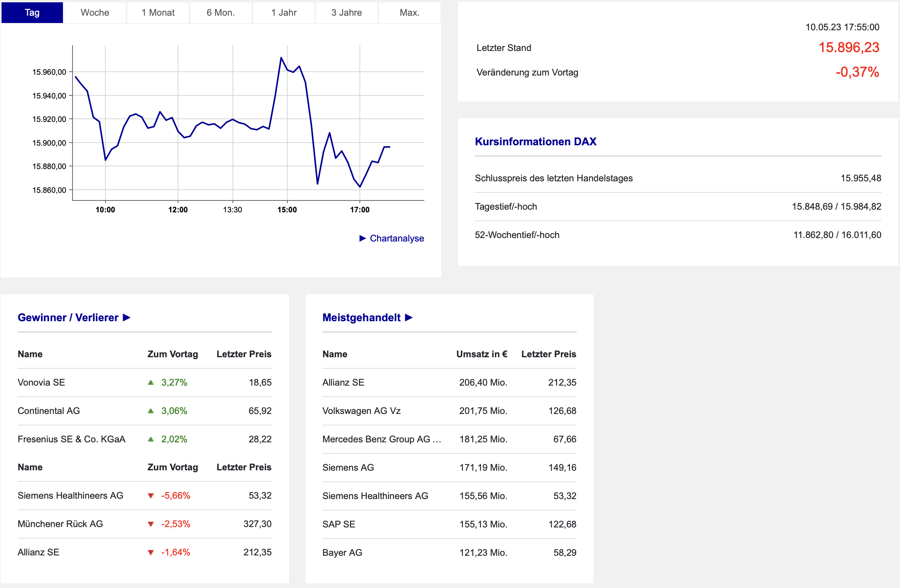Image resolution: width=900 pixels, height=588 pixels.
Task: Select the 3 Jahre chart tab
Action: coord(346,13)
